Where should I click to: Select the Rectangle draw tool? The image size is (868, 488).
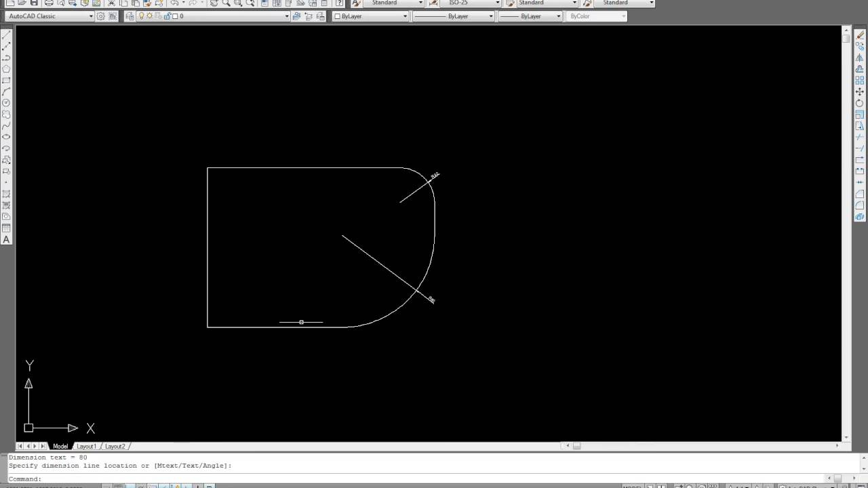tap(6, 80)
